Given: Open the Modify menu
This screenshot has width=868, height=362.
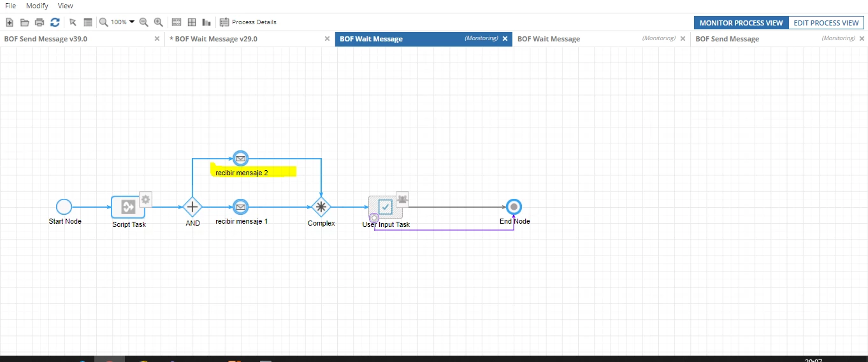Looking at the screenshot, I should click(x=37, y=6).
